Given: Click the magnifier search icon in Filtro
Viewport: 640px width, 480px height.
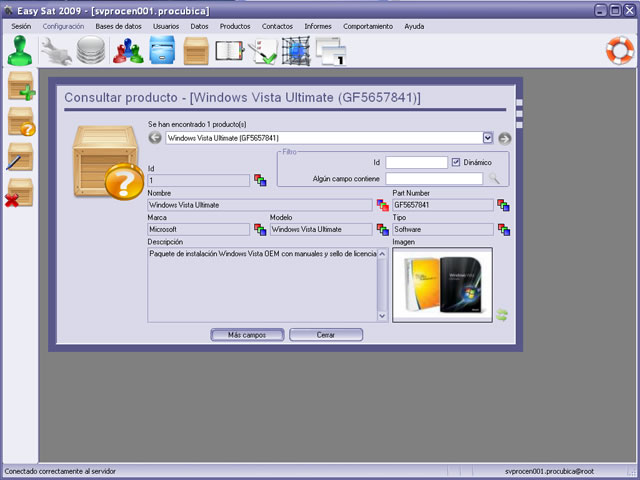Looking at the screenshot, I should (494, 178).
